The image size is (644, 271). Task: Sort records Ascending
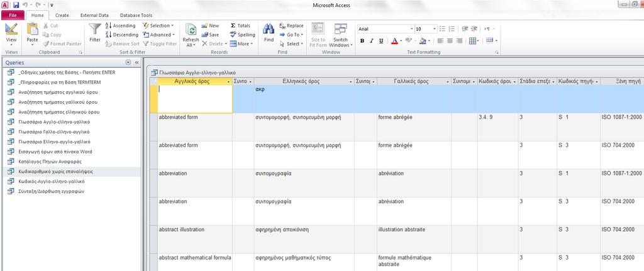click(120, 25)
